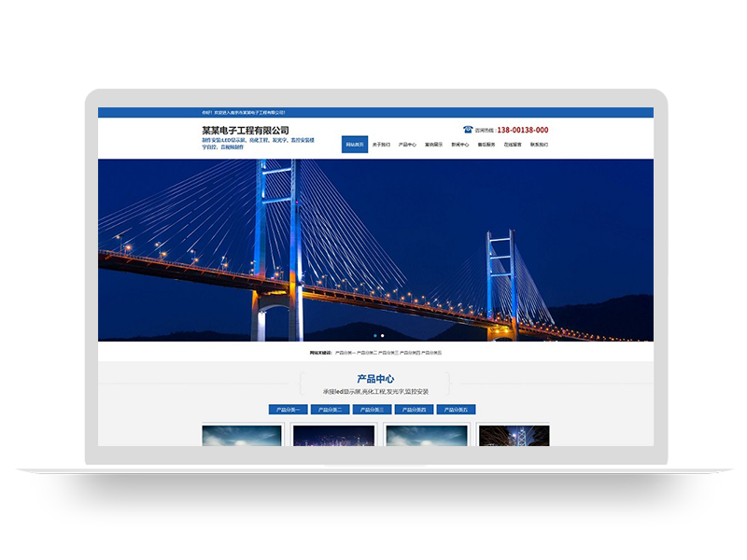Click the telephone icon beside the hotline
747x560 pixels.
point(467,128)
